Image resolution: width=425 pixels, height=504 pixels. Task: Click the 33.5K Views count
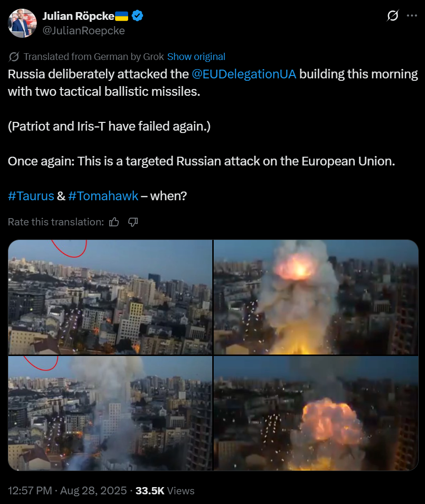tap(165, 490)
